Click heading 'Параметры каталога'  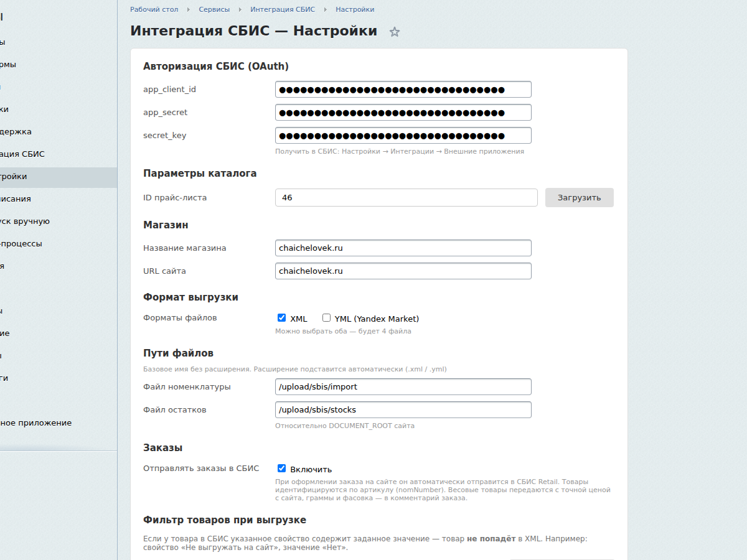(x=200, y=174)
